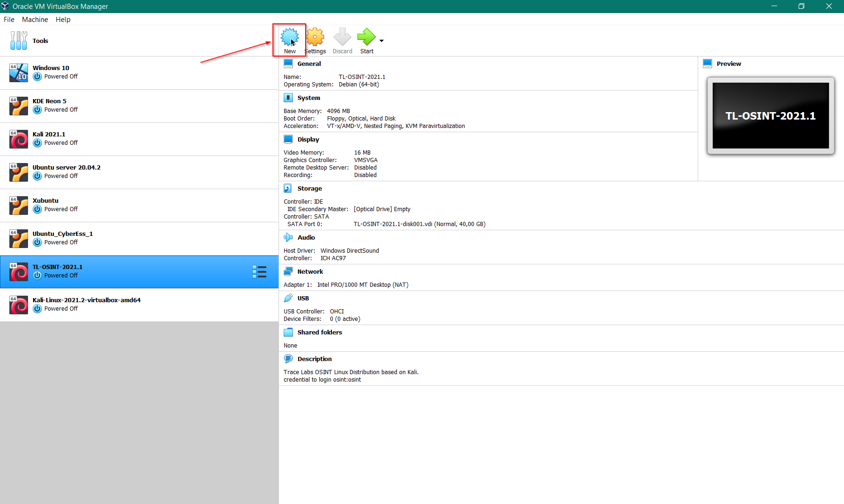Open the TL-OSINT-2021.1 machine menu list icon

(x=259, y=272)
